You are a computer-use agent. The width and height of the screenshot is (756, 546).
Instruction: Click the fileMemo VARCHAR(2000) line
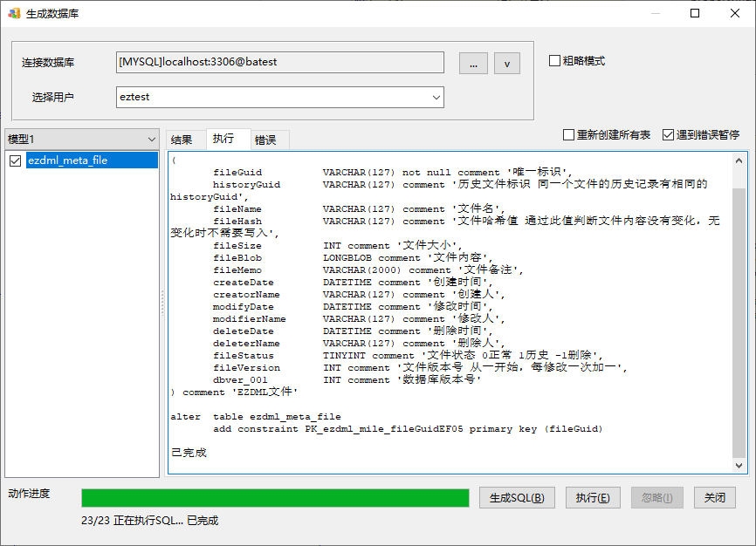coord(368,270)
